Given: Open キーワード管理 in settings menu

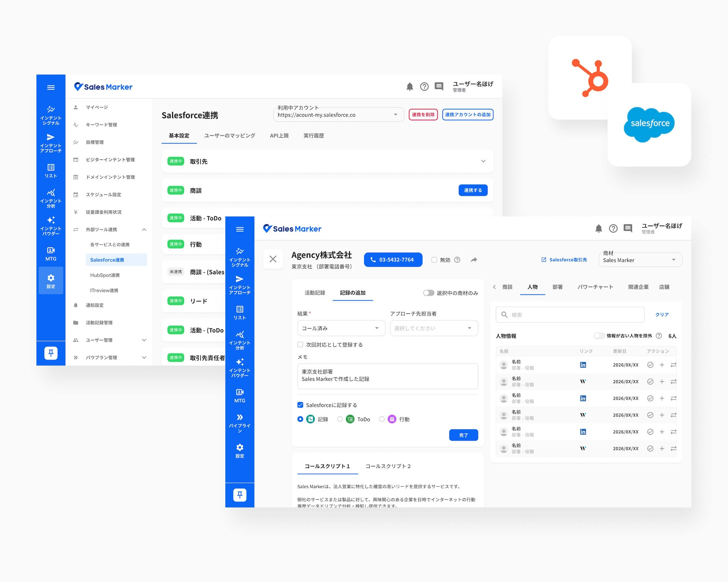Looking at the screenshot, I should coord(101,125).
